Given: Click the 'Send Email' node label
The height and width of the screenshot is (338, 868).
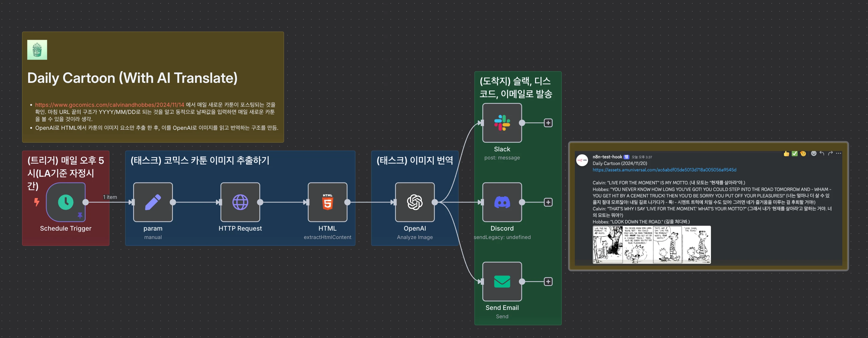Looking at the screenshot, I should point(502,308).
